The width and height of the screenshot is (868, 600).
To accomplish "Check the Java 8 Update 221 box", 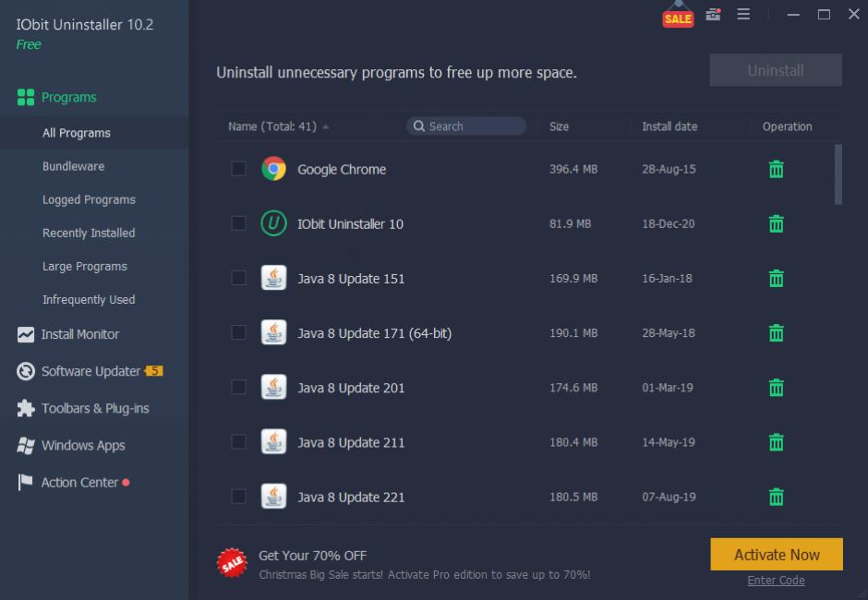I will (x=238, y=497).
